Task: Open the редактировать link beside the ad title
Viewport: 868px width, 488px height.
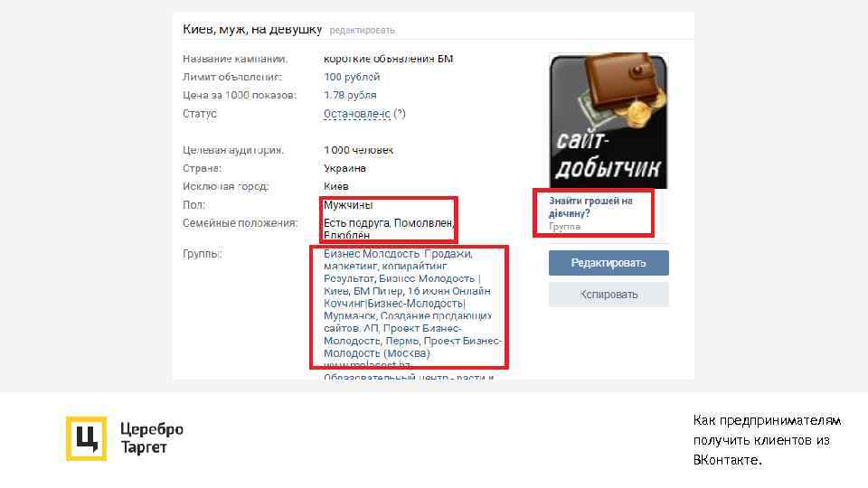Action: coord(362,30)
